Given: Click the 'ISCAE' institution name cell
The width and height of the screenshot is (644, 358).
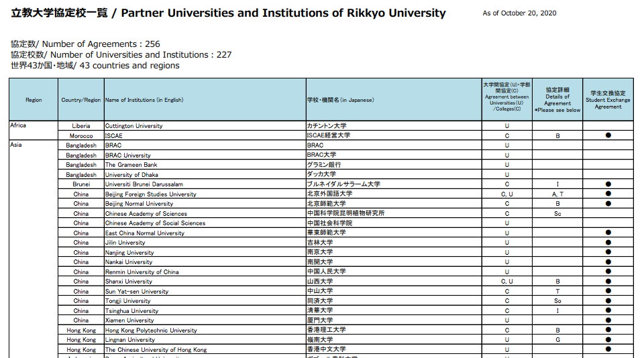Looking at the screenshot, I should click(205, 136).
